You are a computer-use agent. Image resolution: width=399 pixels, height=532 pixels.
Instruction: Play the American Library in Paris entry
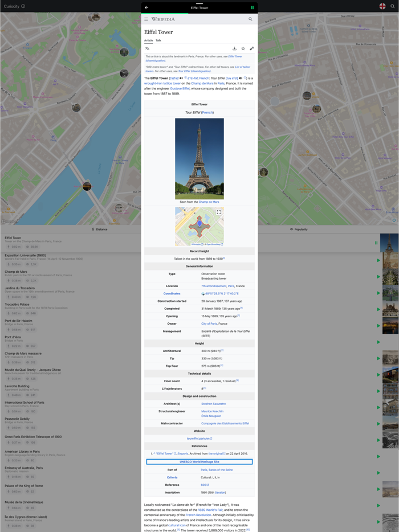(378, 456)
